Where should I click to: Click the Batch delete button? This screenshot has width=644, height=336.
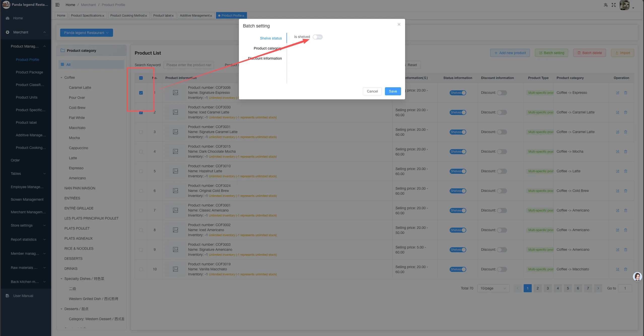(589, 53)
